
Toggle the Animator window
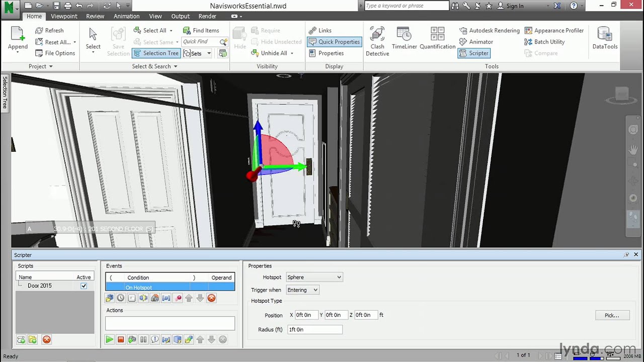click(476, 42)
